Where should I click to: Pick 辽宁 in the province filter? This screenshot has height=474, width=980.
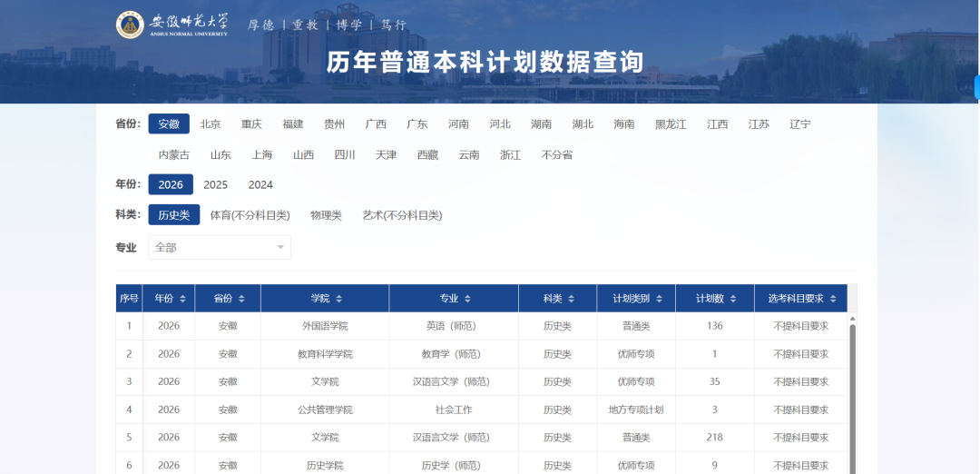(800, 123)
